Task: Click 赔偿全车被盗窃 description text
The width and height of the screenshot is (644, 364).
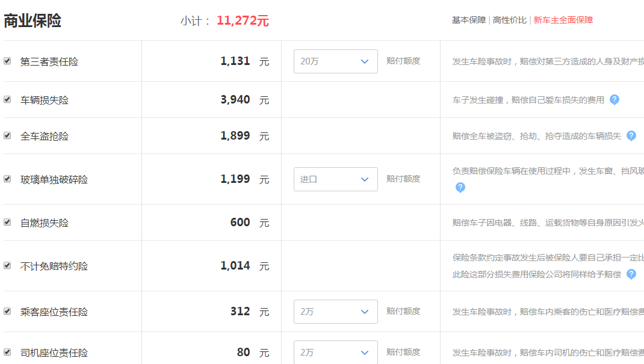Action: [x=537, y=136]
